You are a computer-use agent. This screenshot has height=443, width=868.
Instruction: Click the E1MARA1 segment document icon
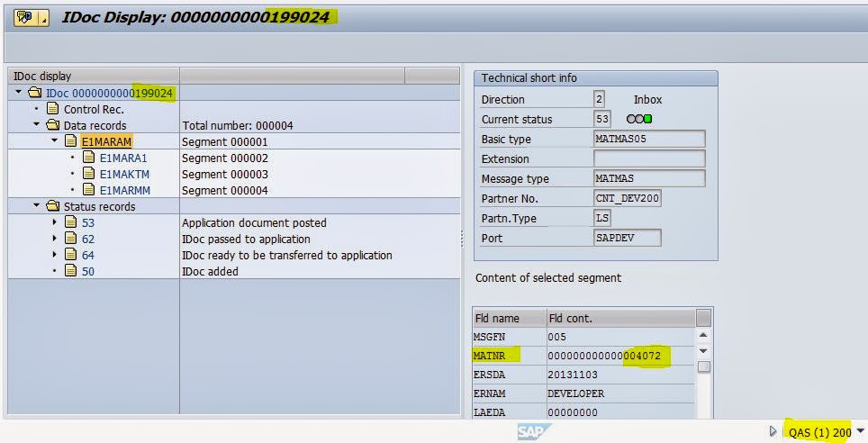point(88,158)
